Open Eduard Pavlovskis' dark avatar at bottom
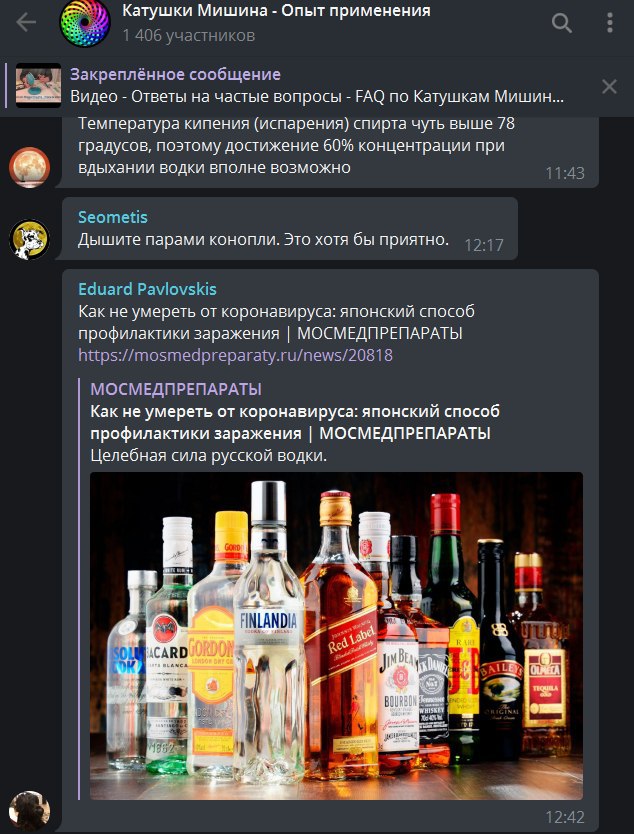 click(x=30, y=811)
